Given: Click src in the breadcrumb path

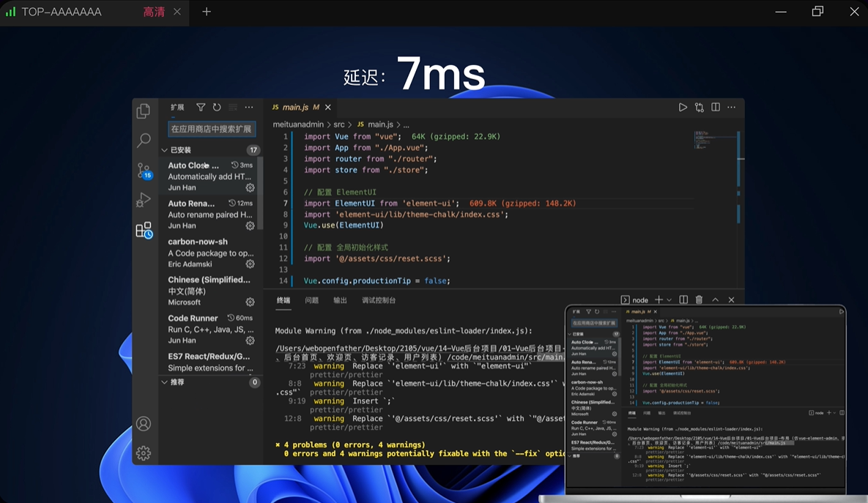Looking at the screenshot, I should [x=339, y=124].
